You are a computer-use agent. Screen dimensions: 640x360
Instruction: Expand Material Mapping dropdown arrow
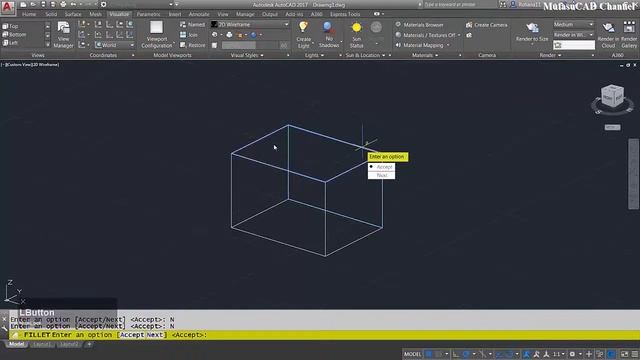(x=449, y=45)
